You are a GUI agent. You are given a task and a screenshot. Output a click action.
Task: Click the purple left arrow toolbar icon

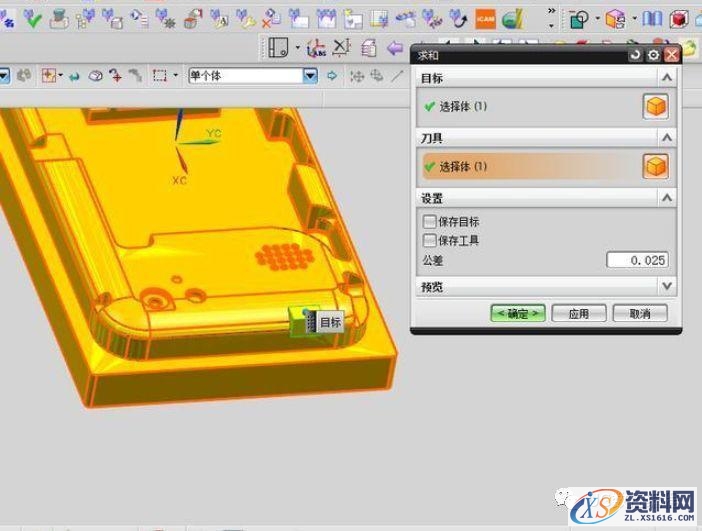395,47
